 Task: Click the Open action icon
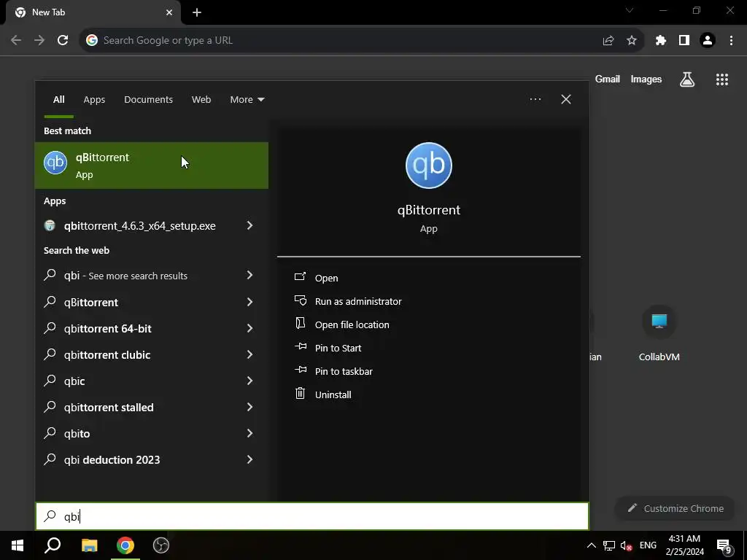click(x=300, y=276)
